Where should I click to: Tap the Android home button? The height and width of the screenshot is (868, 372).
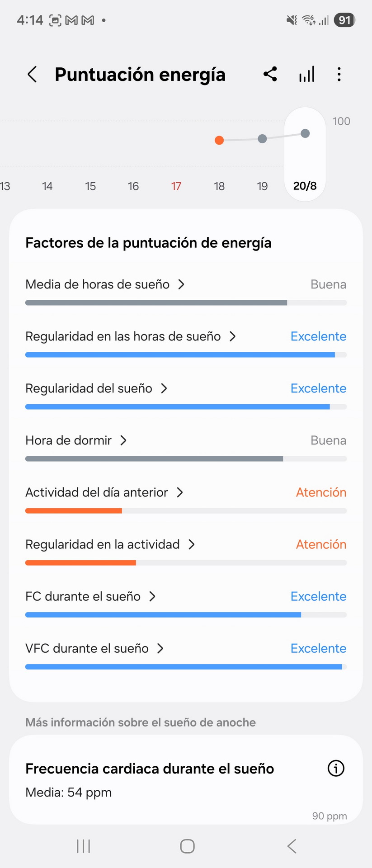point(187,846)
